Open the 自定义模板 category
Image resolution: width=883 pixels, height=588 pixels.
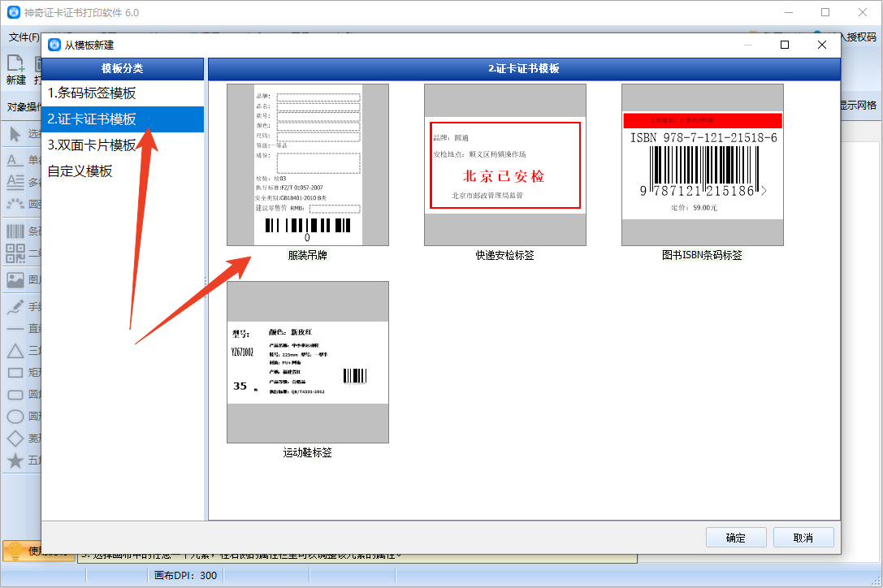[80, 171]
